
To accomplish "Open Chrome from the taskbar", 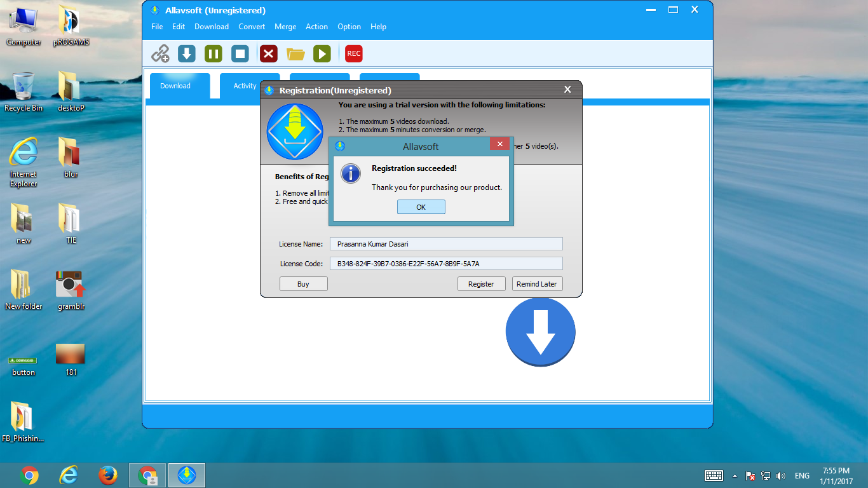I will [29, 475].
